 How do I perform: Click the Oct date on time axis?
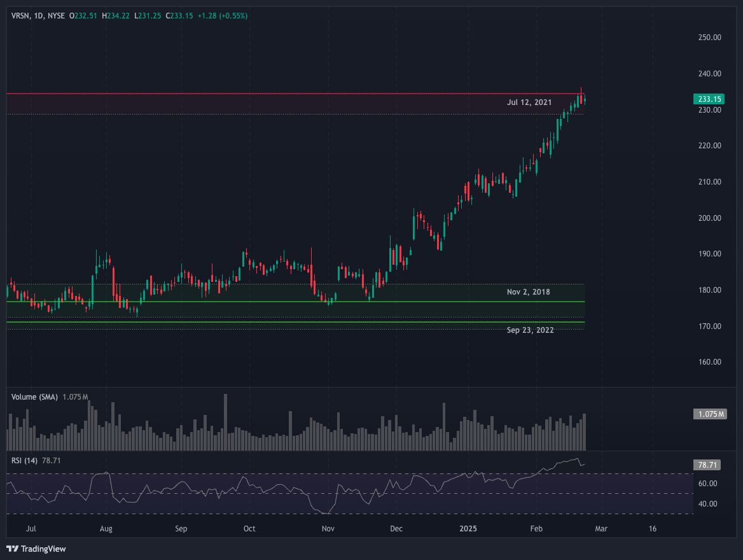(x=249, y=528)
